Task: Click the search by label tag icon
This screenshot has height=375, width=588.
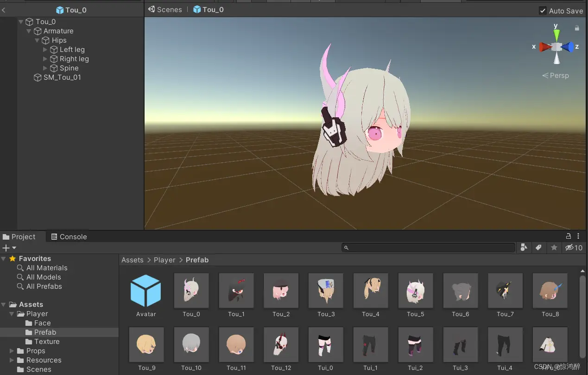Action: point(538,248)
